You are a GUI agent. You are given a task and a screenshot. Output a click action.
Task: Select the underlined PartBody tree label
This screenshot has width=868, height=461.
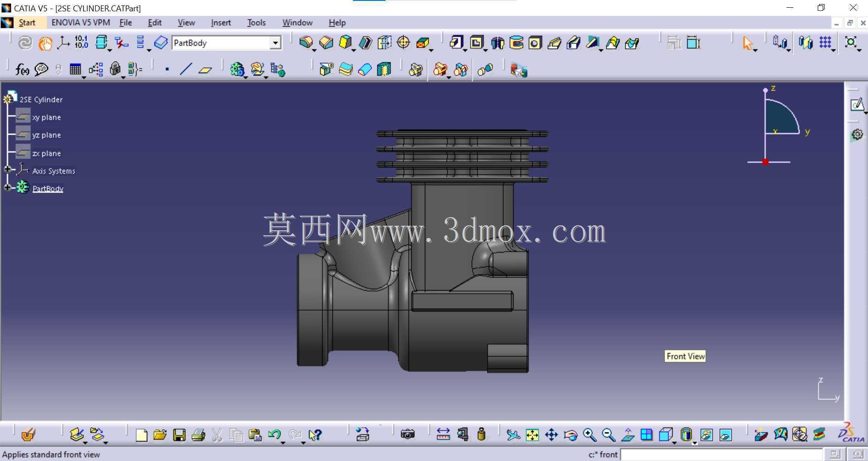pyautogui.click(x=48, y=189)
